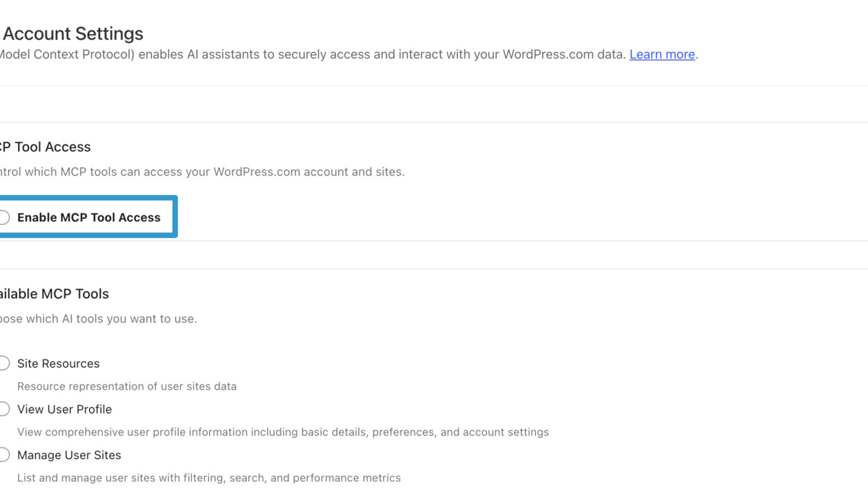
Task: Click the Enable MCP Tool Access label
Action: (89, 217)
